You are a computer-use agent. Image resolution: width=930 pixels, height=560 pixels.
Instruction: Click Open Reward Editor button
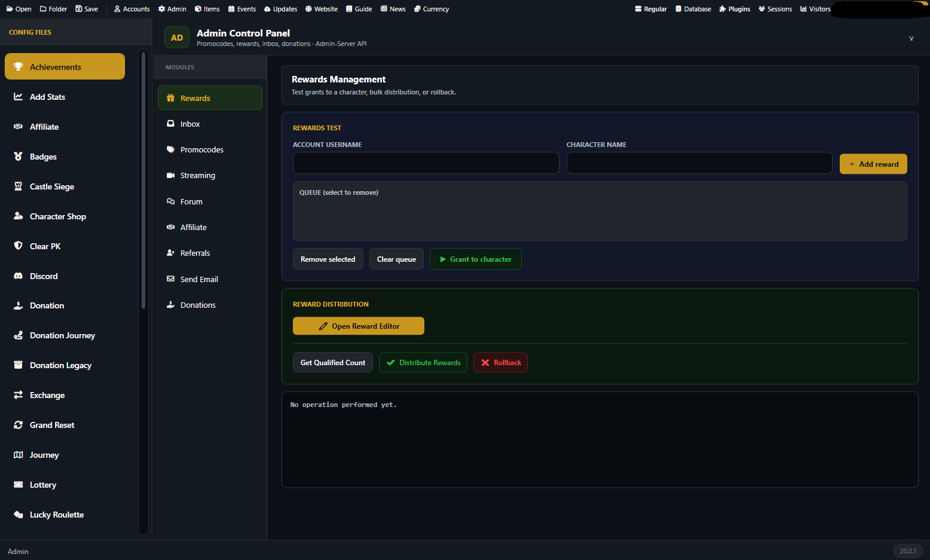pos(359,326)
